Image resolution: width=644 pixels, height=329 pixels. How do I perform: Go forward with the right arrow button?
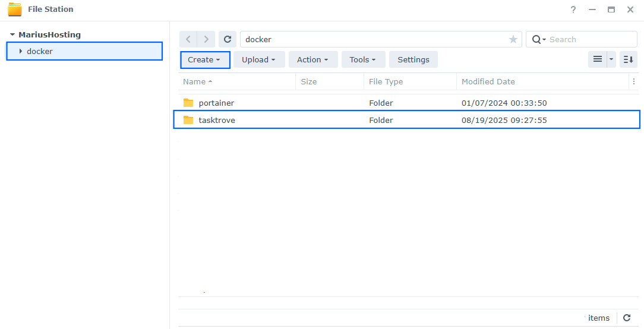coord(206,39)
